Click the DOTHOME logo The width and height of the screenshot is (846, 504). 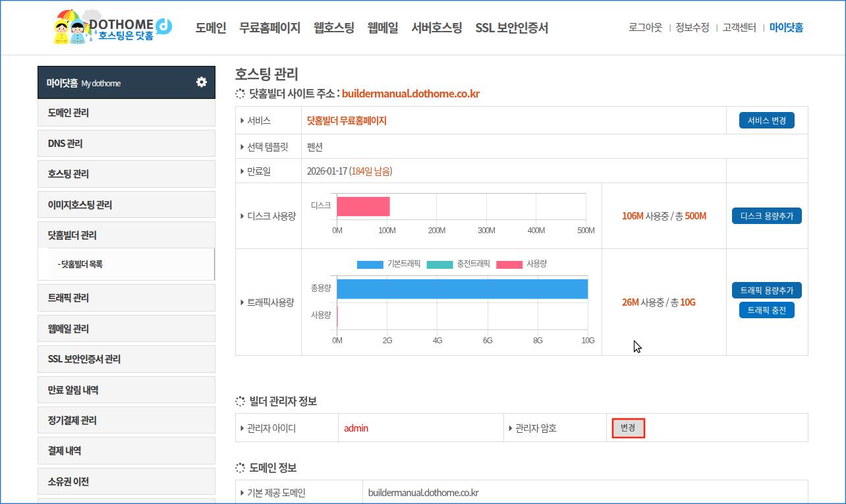[112, 28]
